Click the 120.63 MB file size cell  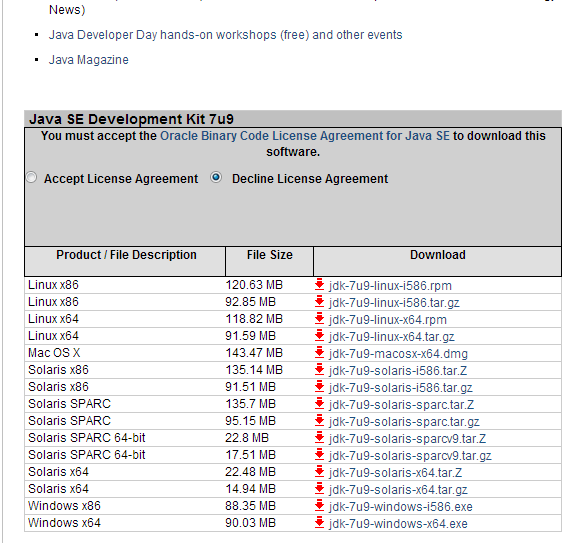pos(254,285)
